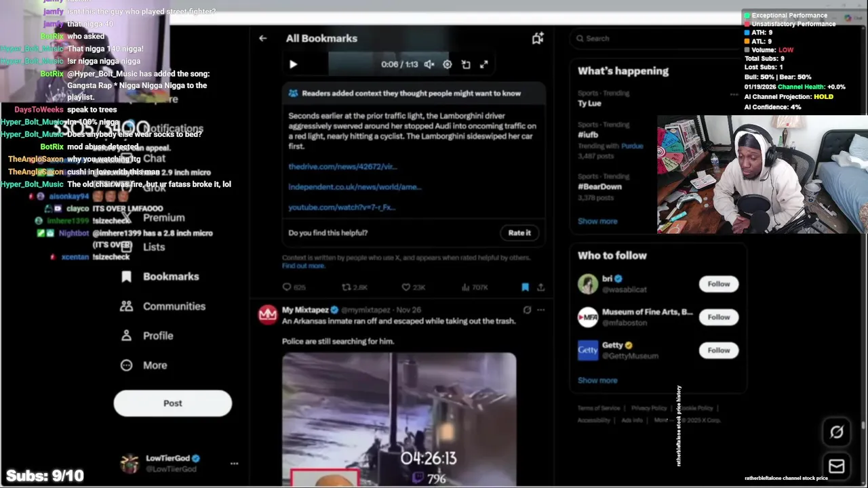Click the white Post button
The height and width of the screenshot is (488, 868).
[172, 403]
